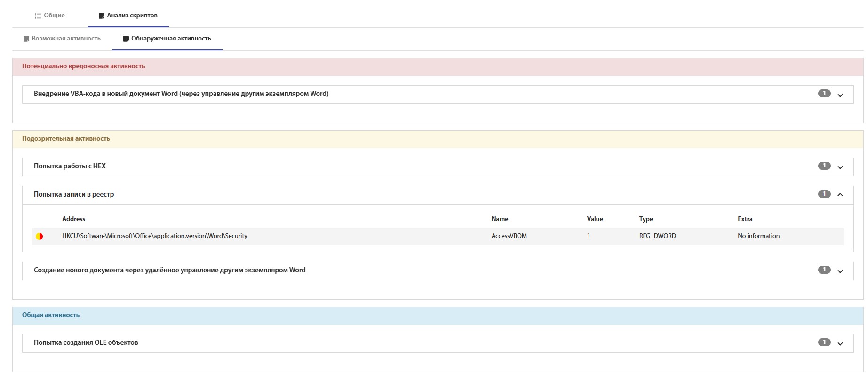Click the Внедрение VBA-кода row title
Viewport: 868px width, 374px height.
(181, 94)
